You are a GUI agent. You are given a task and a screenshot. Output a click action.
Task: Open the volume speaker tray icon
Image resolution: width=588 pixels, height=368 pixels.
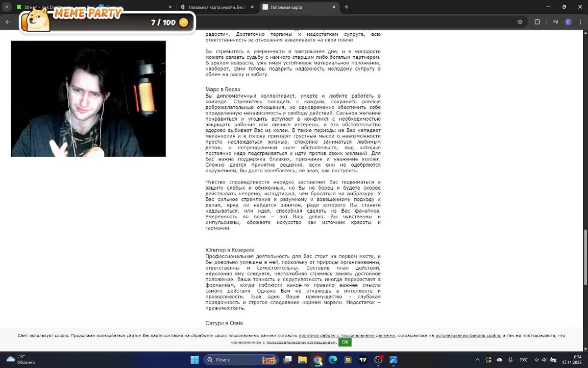(544, 360)
